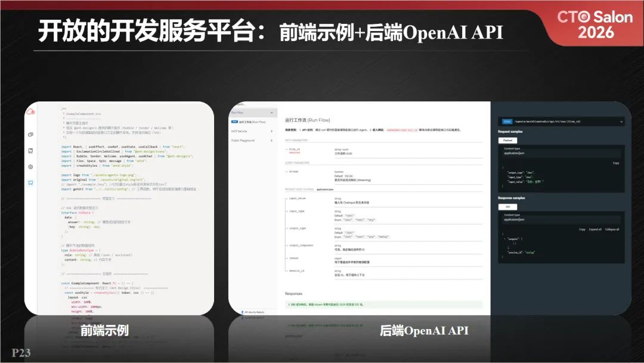Select 运行工作流 (Run Flow) sidebar item
Screen dimensions: 644x363
[252, 122]
